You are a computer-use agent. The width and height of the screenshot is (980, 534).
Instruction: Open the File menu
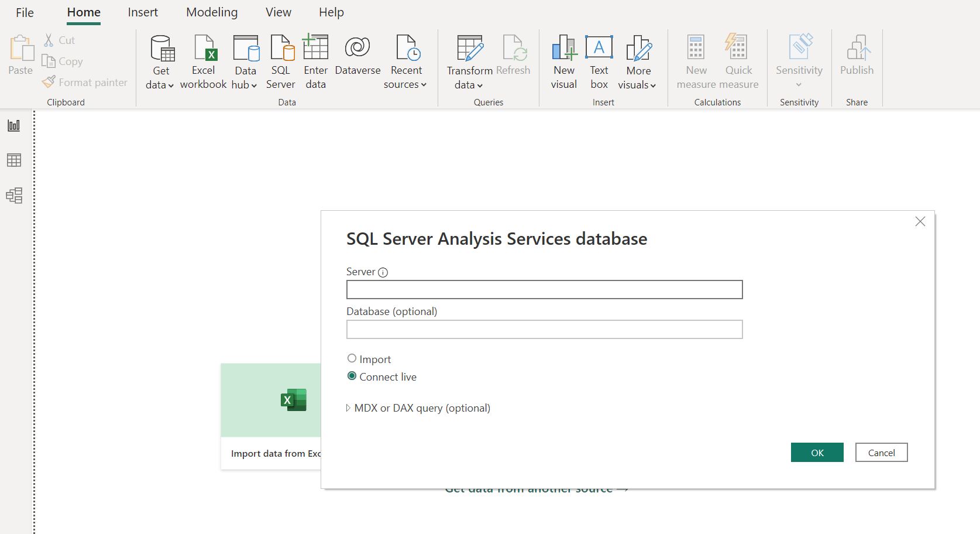click(25, 12)
